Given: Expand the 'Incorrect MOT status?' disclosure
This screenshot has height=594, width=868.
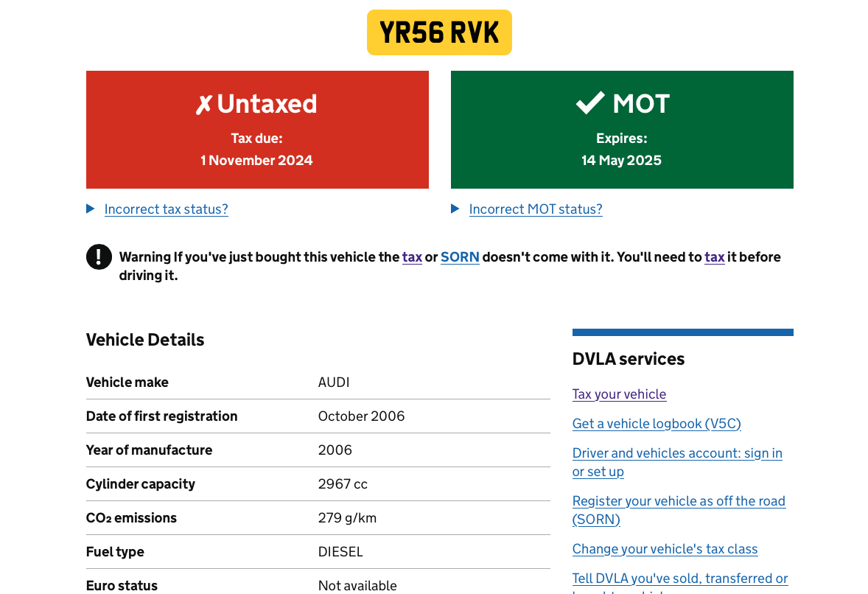Looking at the screenshot, I should tap(535, 209).
